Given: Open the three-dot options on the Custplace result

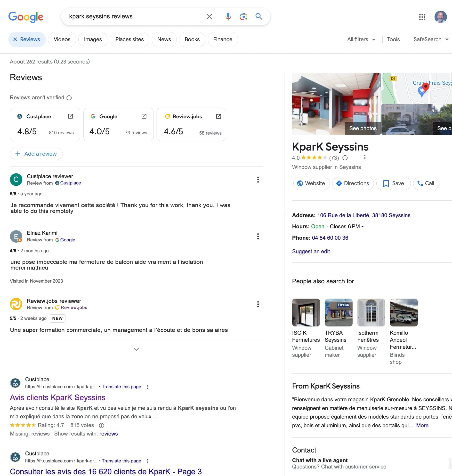Looking at the screenshot, I should (x=148, y=387).
